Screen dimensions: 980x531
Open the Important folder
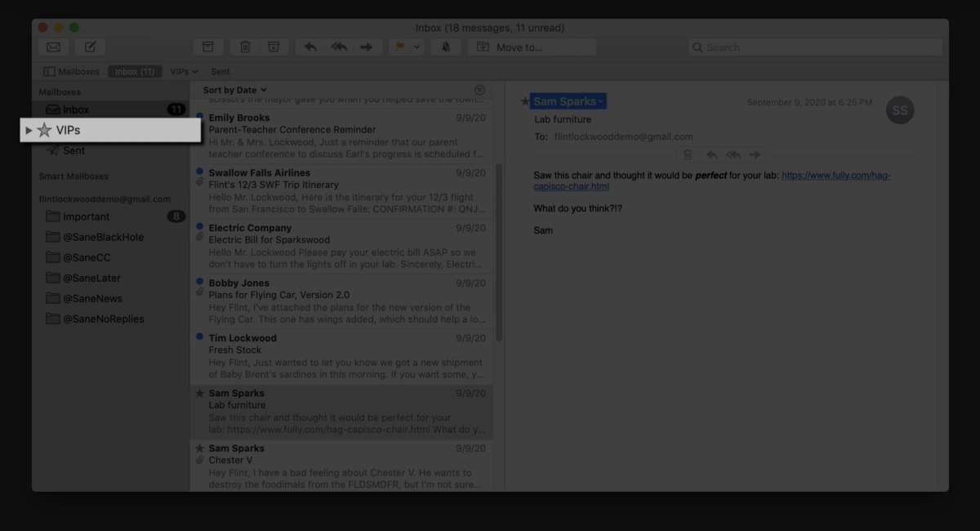110,216
